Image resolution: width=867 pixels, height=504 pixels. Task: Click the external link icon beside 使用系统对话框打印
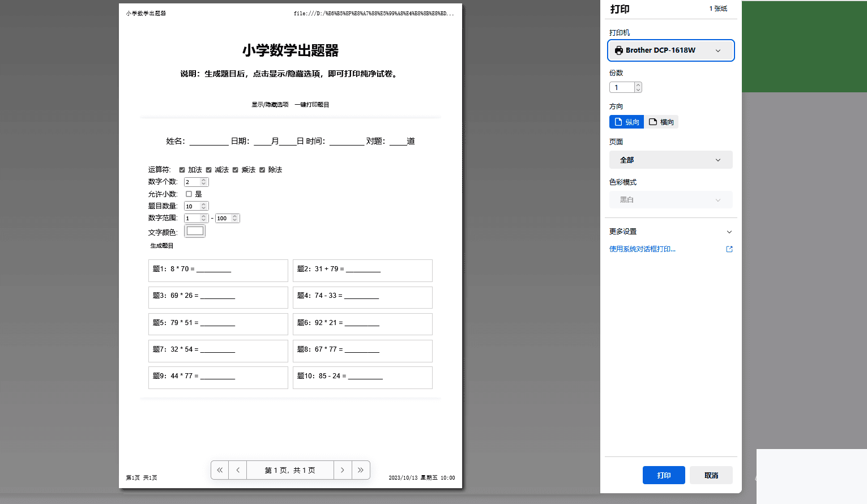coord(729,249)
